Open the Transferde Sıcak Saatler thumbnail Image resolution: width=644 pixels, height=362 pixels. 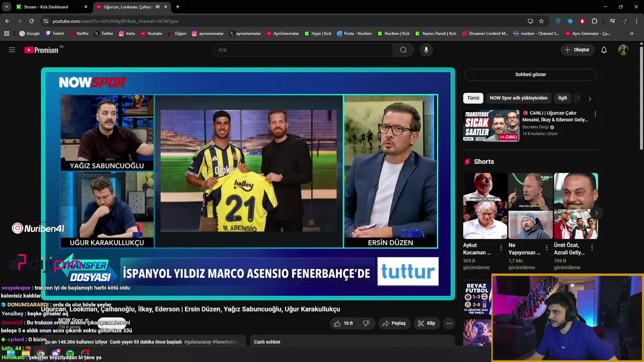pos(491,125)
